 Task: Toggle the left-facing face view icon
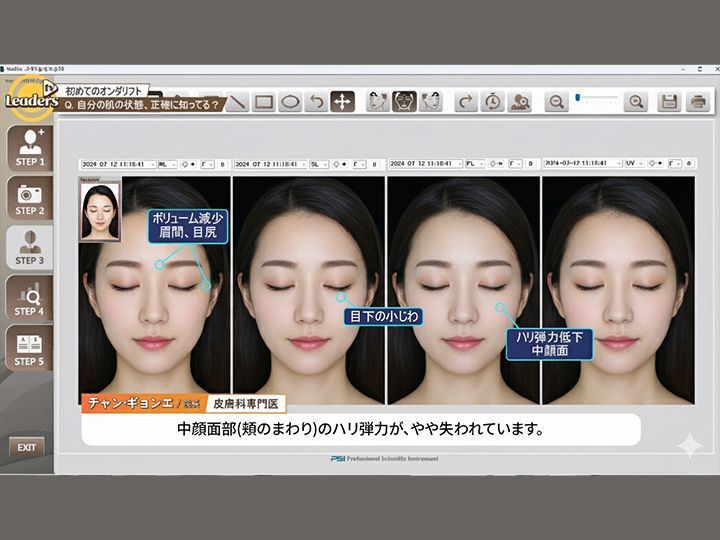(377, 102)
